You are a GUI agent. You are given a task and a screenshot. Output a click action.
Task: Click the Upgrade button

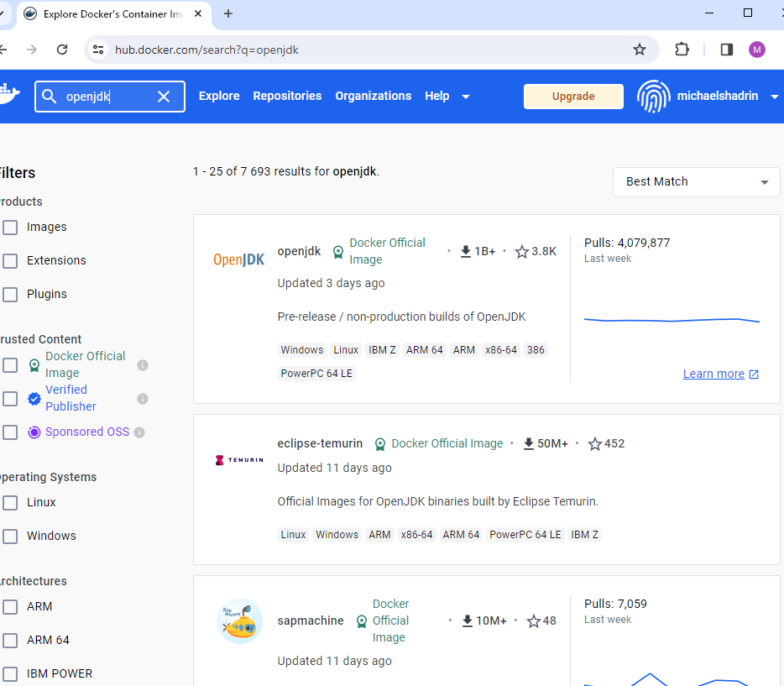pyautogui.click(x=573, y=97)
